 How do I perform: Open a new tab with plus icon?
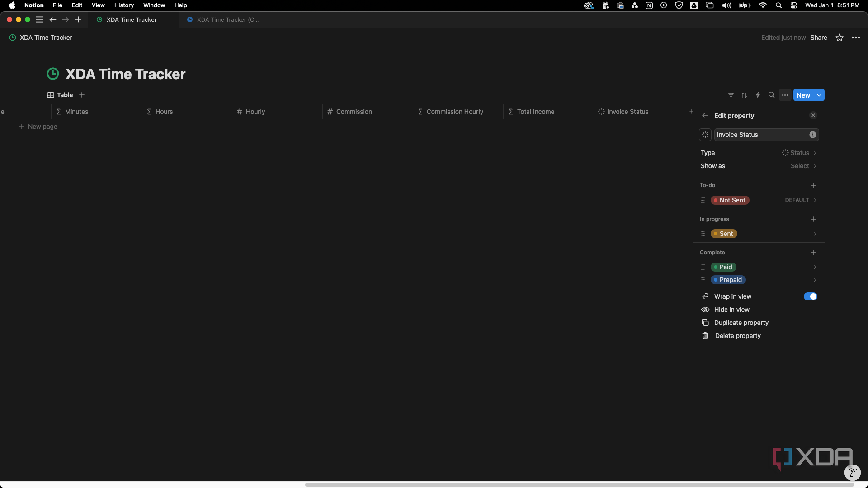click(78, 19)
